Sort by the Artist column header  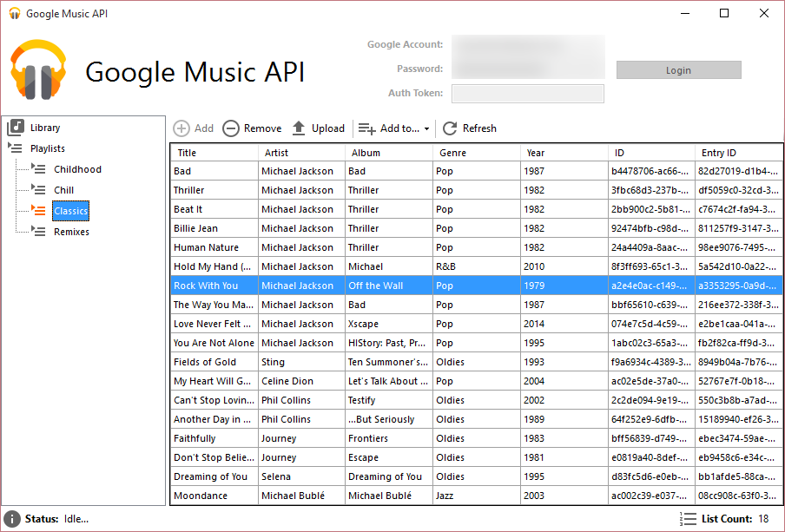[x=301, y=153]
